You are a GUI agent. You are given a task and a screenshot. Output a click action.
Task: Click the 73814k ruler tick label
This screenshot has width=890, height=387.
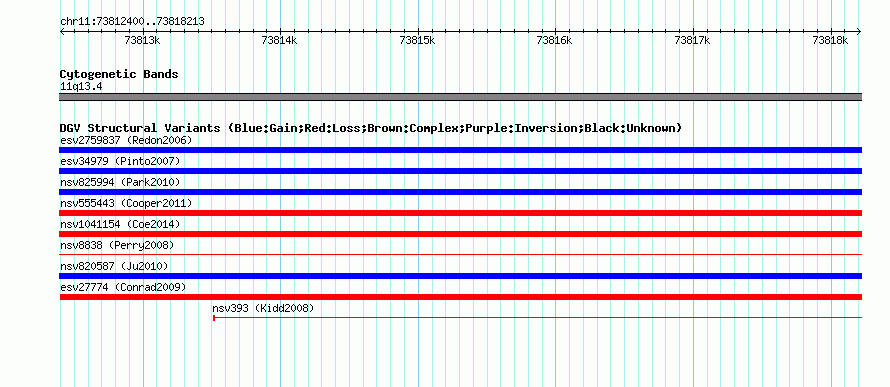[279, 40]
